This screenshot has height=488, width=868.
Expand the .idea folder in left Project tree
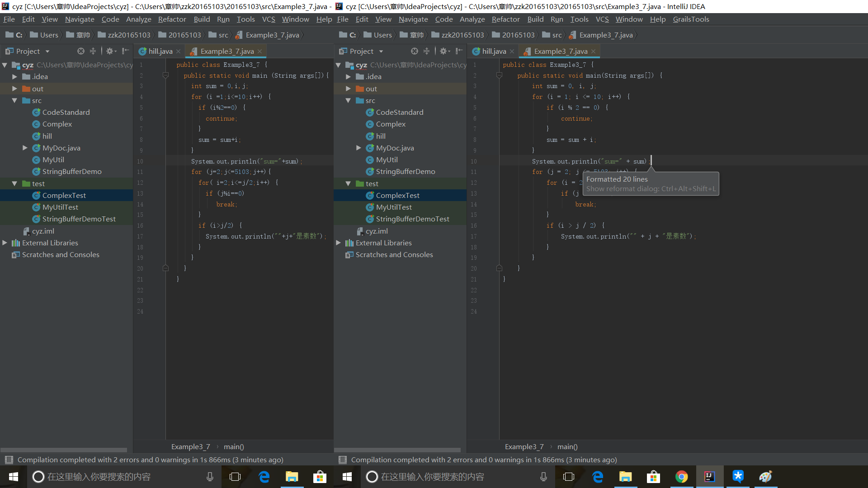(14, 77)
